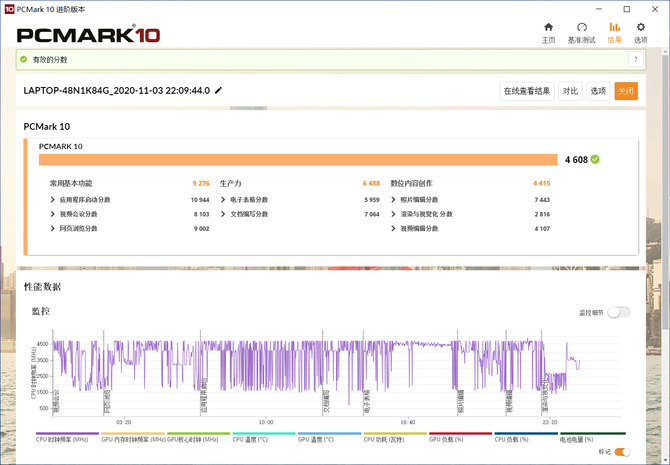Click the green valid score checkmark
670x465 pixels.
(x=595, y=159)
